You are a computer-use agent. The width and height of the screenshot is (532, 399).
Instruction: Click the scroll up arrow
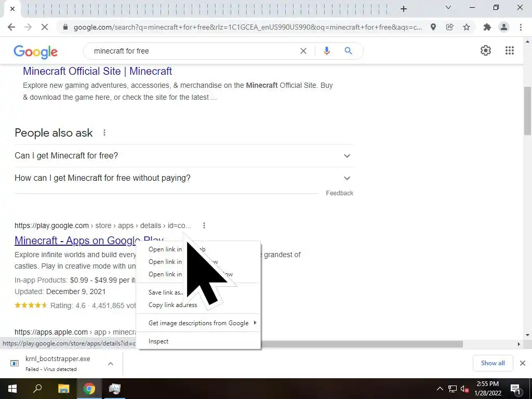tap(527, 42)
